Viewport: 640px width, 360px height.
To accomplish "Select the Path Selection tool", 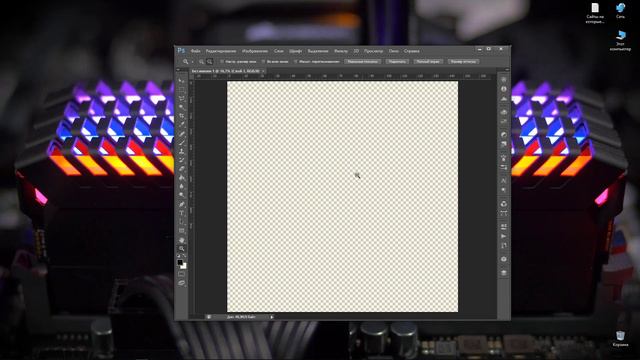I will 182,222.
